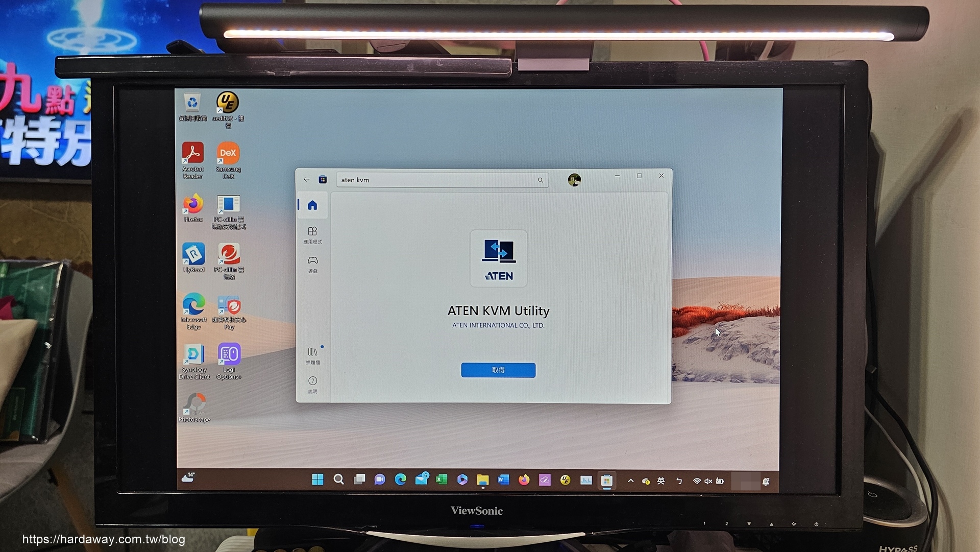The width and height of the screenshot is (980, 552).
Task: Close the Microsoft Store window
Action: click(661, 176)
